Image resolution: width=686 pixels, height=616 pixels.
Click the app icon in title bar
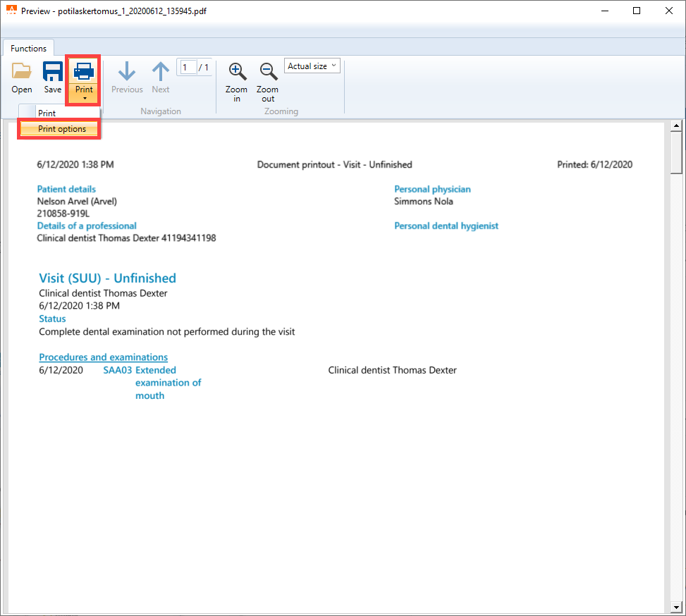[11, 10]
